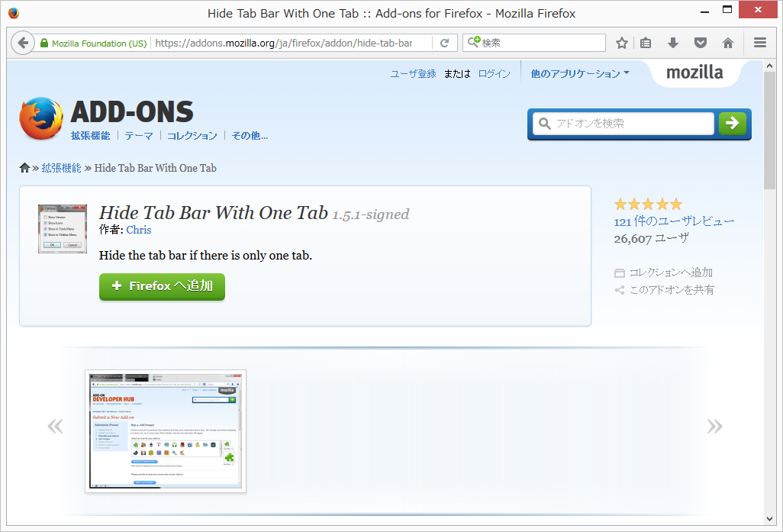
Task: Bookmark the page using the star icon
Action: click(621, 43)
